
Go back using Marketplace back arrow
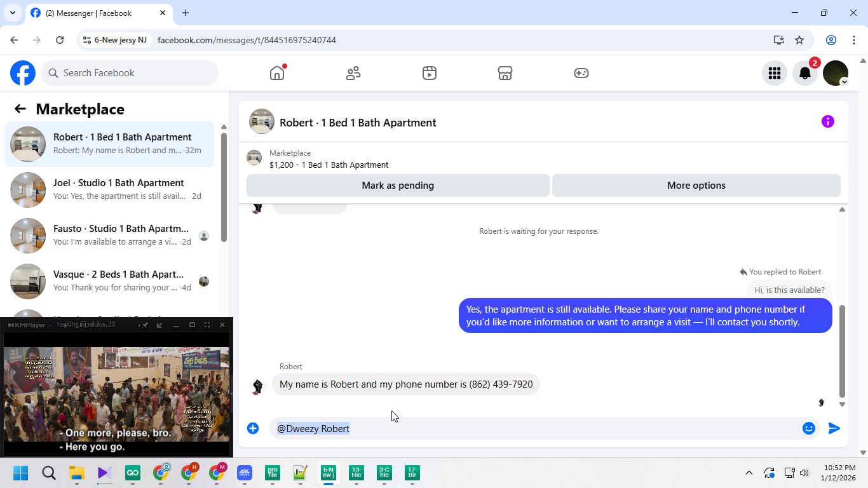(x=20, y=109)
